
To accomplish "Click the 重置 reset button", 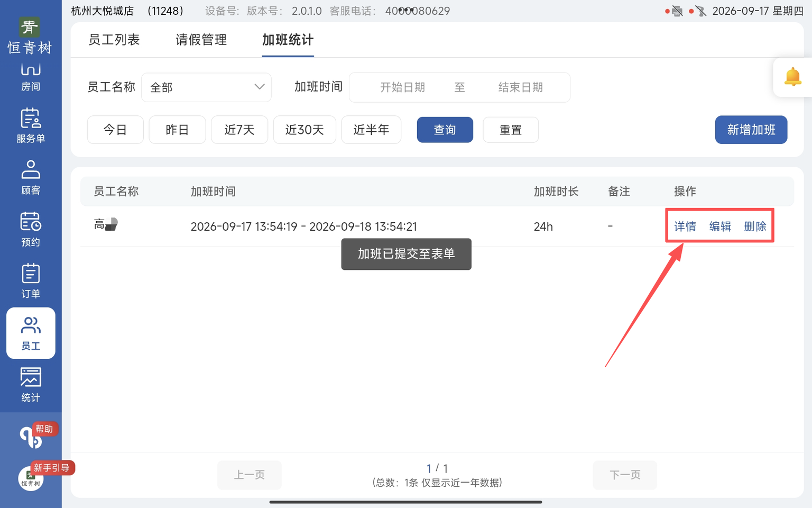I will pos(511,130).
